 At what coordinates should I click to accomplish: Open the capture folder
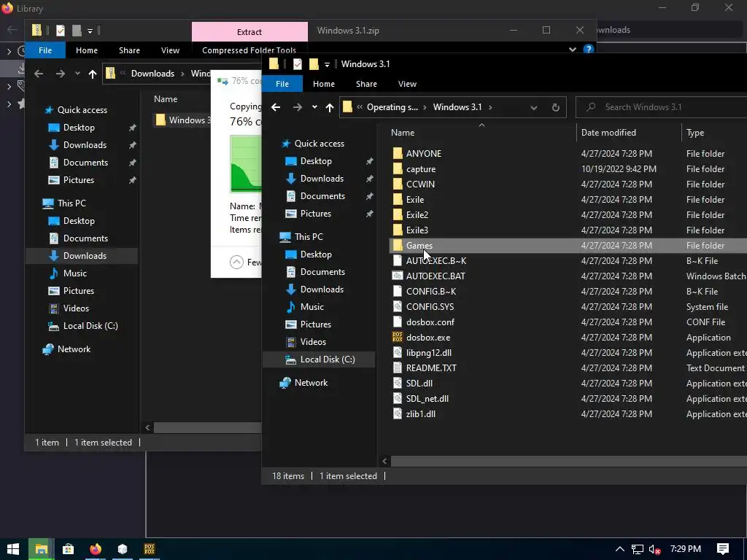(421, 169)
